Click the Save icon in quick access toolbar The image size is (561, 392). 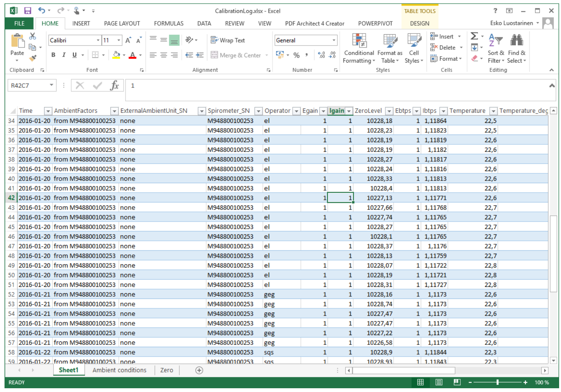pyautogui.click(x=28, y=11)
